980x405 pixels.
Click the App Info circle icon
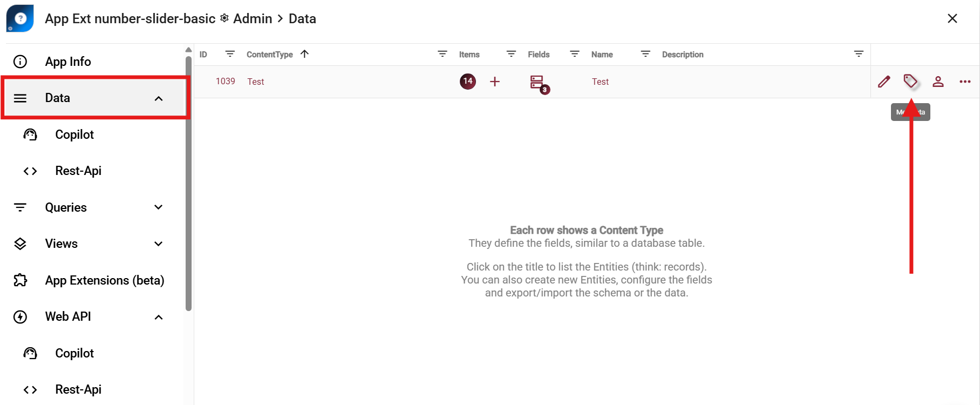[x=20, y=62]
